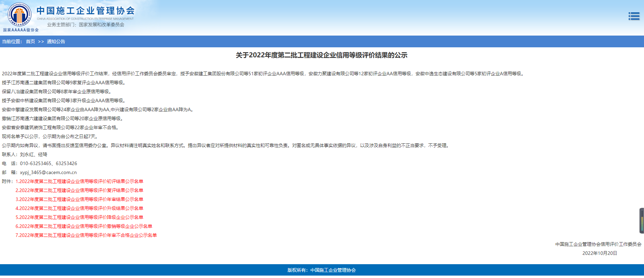Click contact line 联系人：刘永红、经琦
Image resolution: width=644 pixels, height=278 pixels.
pos(25,154)
